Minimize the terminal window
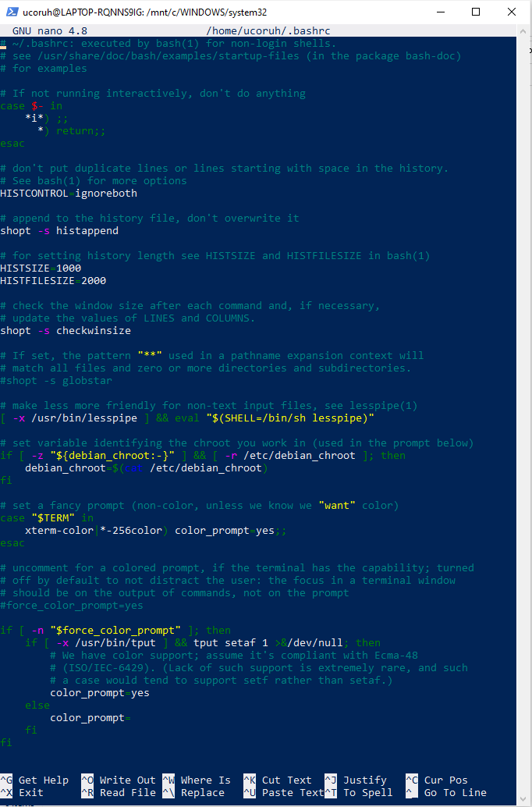The height and width of the screenshot is (807, 532). coord(441,12)
